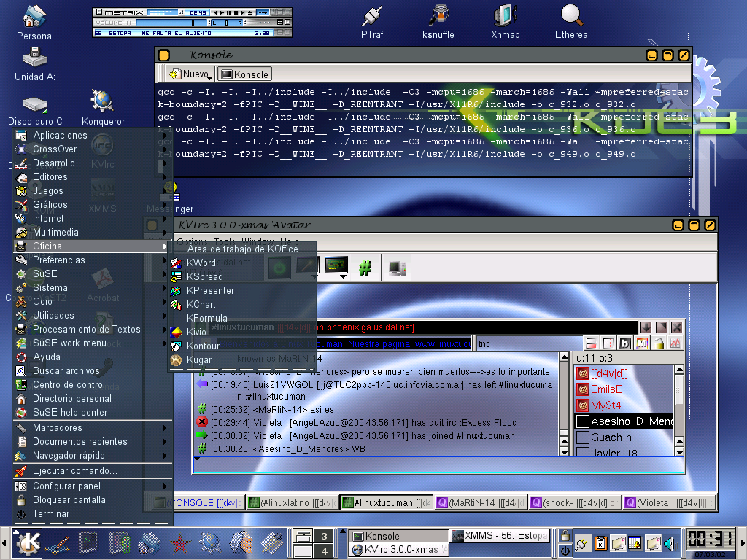Open KWord from the Oficina submenu

tap(243, 262)
